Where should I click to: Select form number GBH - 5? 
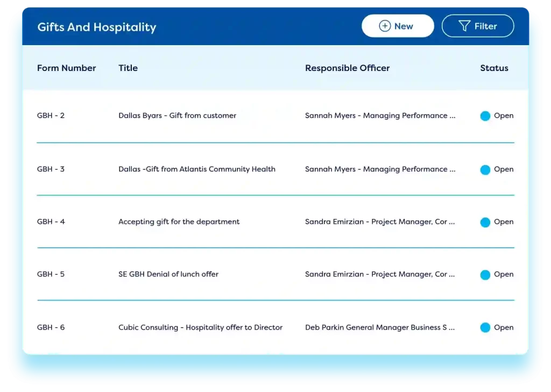click(51, 274)
